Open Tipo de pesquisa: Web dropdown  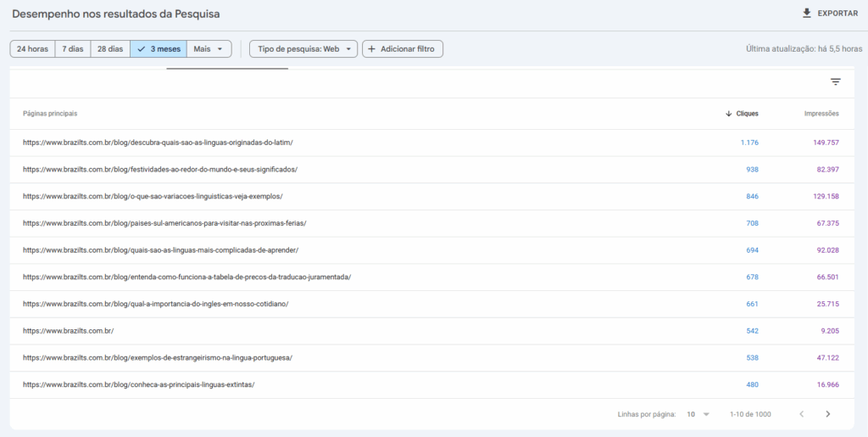coord(303,49)
